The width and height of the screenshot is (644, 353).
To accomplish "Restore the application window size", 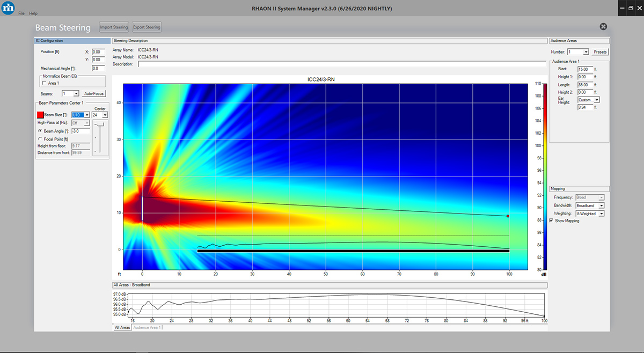I will tap(631, 8).
